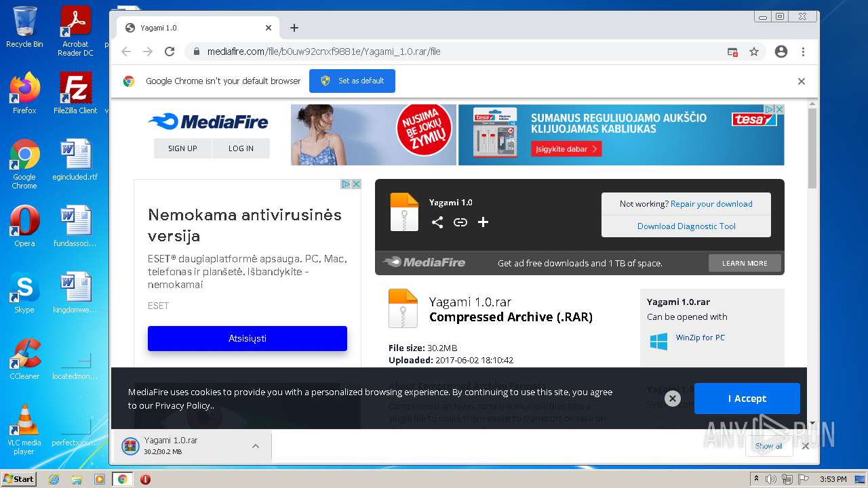Click the browser forward arrow
The width and height of the screenshot is (868, 488).
(148, 52)
